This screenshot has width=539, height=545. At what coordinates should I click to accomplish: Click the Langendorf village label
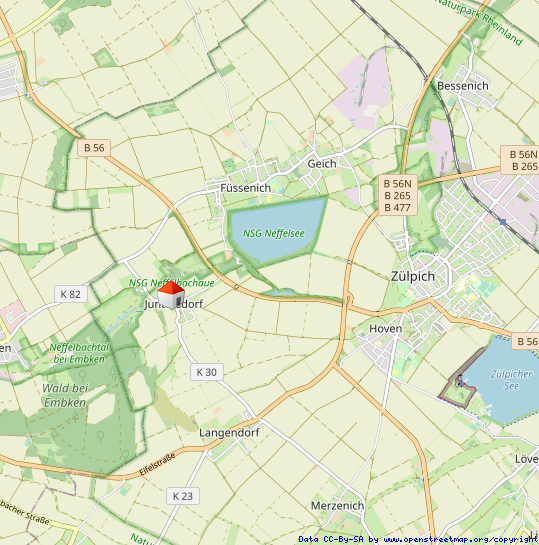coord(229,433)
